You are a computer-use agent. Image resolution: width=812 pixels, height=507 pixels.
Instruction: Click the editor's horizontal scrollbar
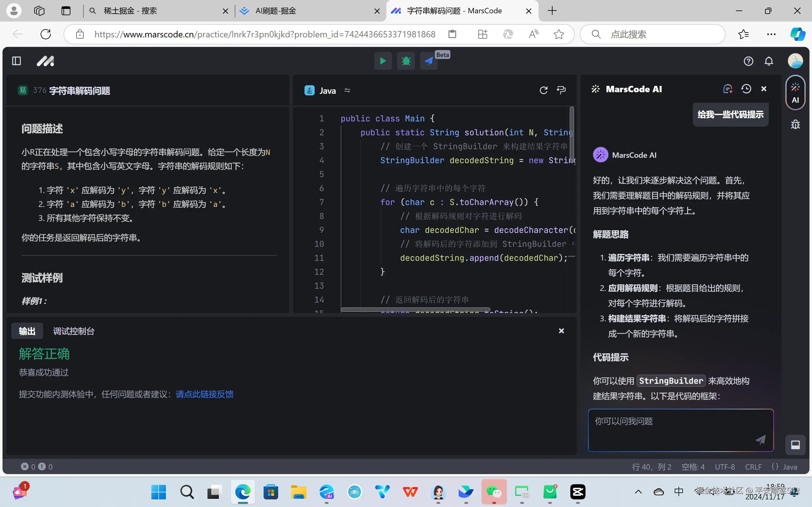pos(415,310)
